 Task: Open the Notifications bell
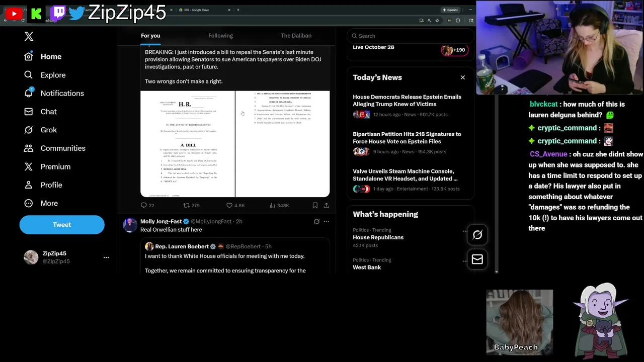[x=54, y=94]
